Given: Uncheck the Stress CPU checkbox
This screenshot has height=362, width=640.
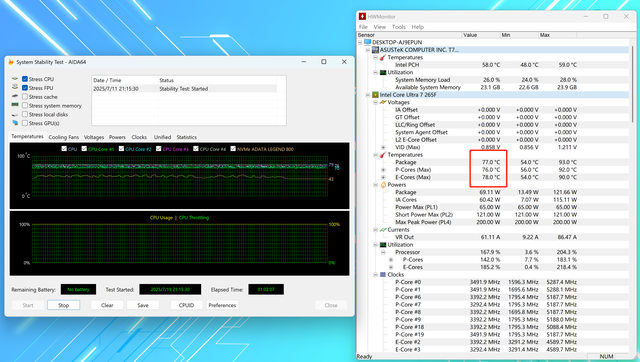Looking at the screenshot, I should coord(25,79).
